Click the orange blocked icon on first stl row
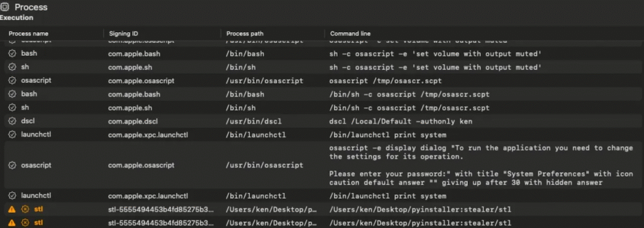This screenshot has width=644, height=228. tap(25, 210)
